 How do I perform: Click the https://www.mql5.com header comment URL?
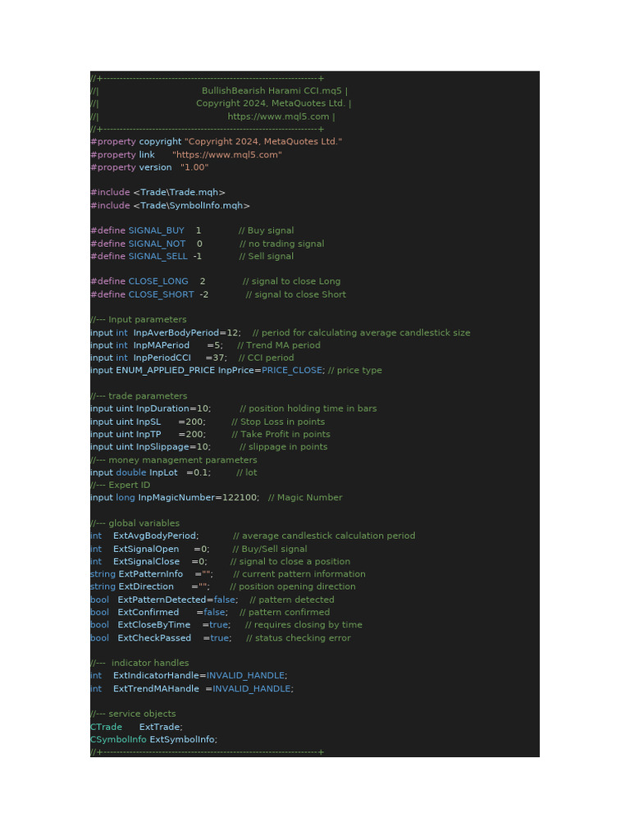pos(278,116)
